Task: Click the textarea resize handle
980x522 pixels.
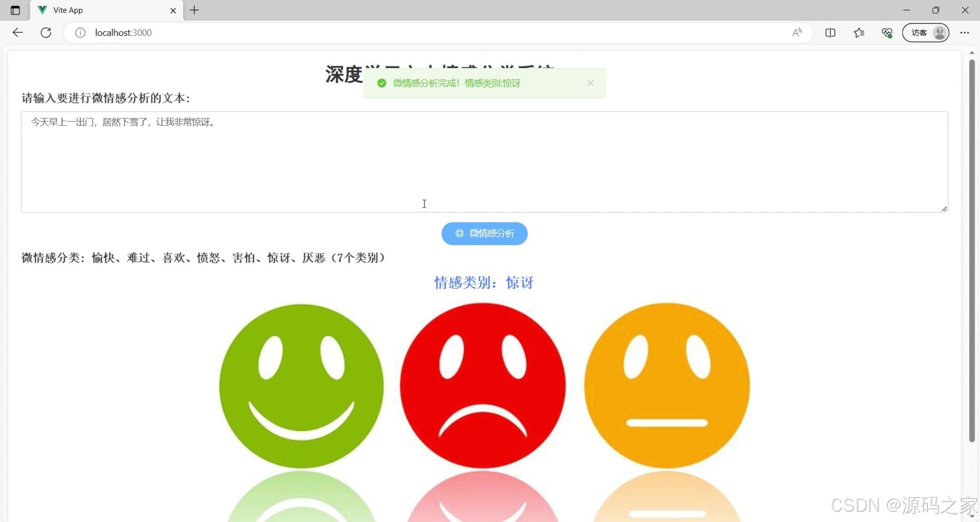Action: [944, 208]
